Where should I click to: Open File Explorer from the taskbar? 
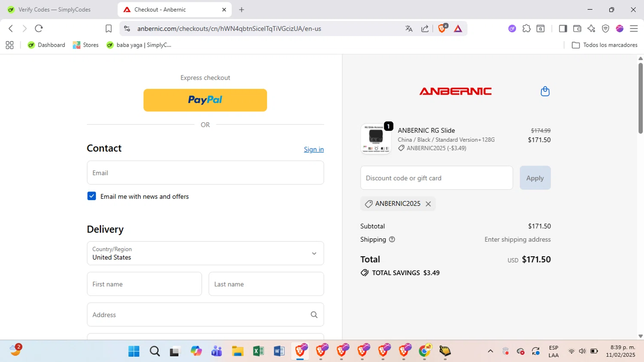(237, 351)
